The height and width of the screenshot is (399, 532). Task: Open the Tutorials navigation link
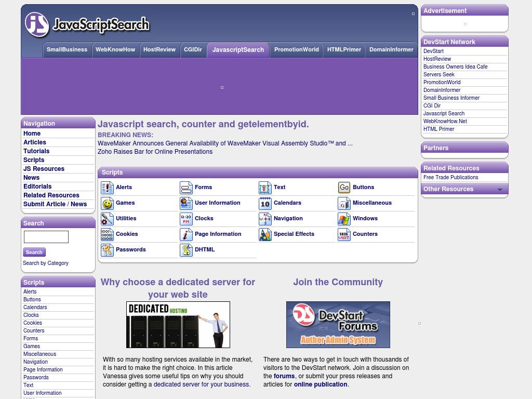tap(36, 151)
